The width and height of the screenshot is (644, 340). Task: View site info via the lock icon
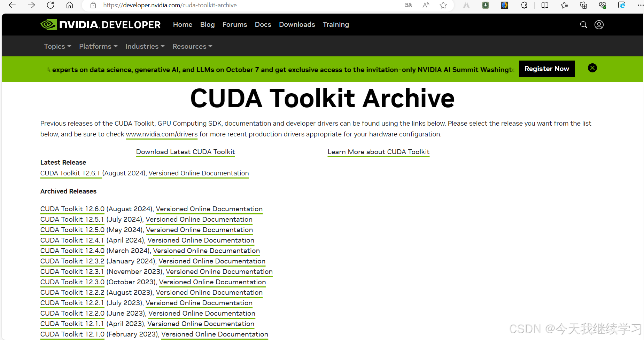coord(93,5)
